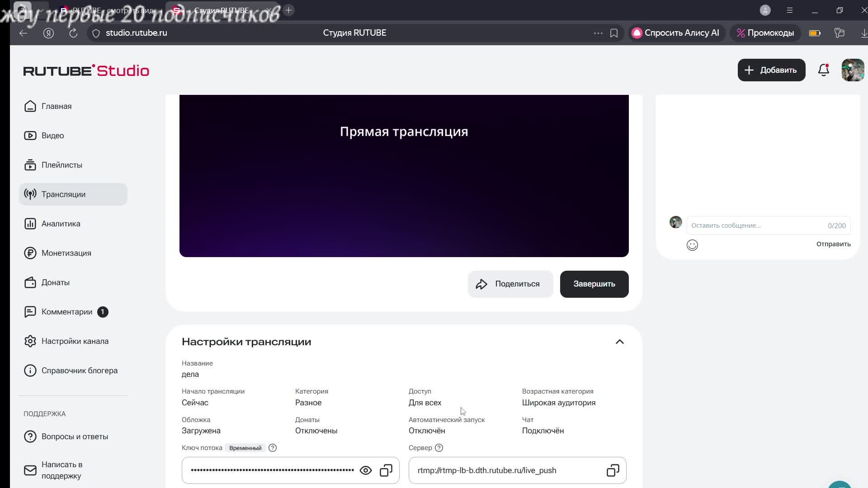868x488 pixels.
Task: Click Отправить to send chat message
Action: (x=833, y=244)
